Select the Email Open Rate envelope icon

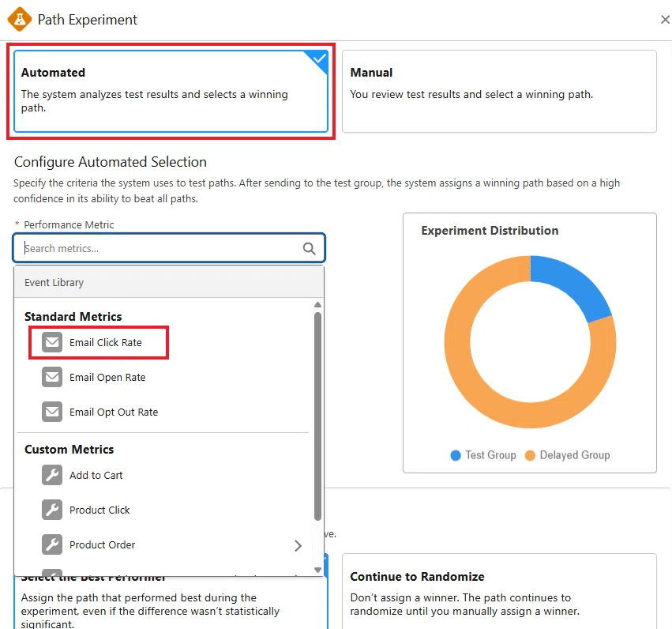52,377
